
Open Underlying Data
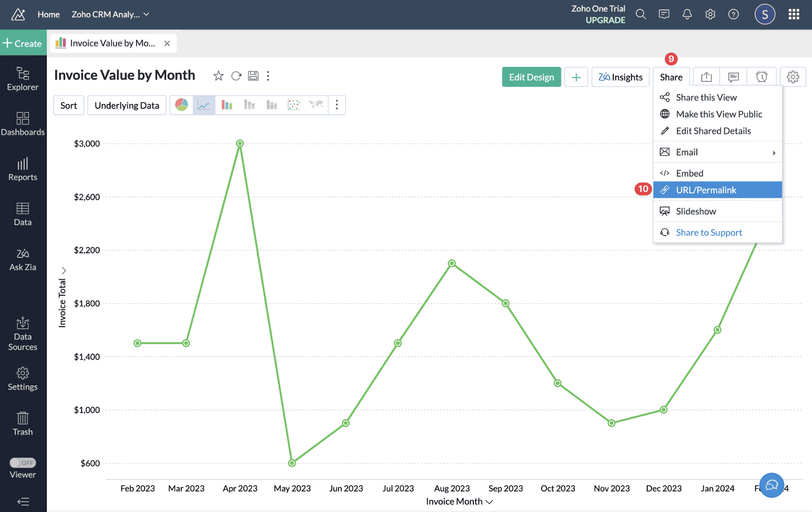coord(127,105)
